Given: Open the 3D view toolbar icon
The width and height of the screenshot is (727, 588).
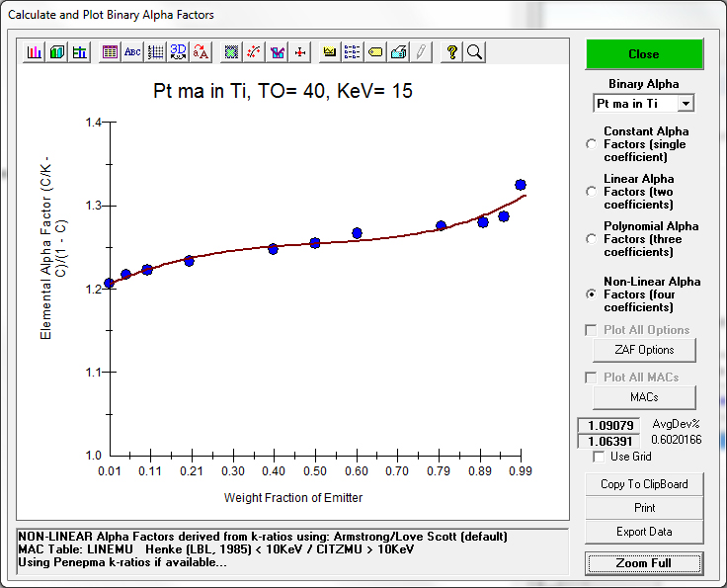Looking at the screenshot, I should [178, 52].
